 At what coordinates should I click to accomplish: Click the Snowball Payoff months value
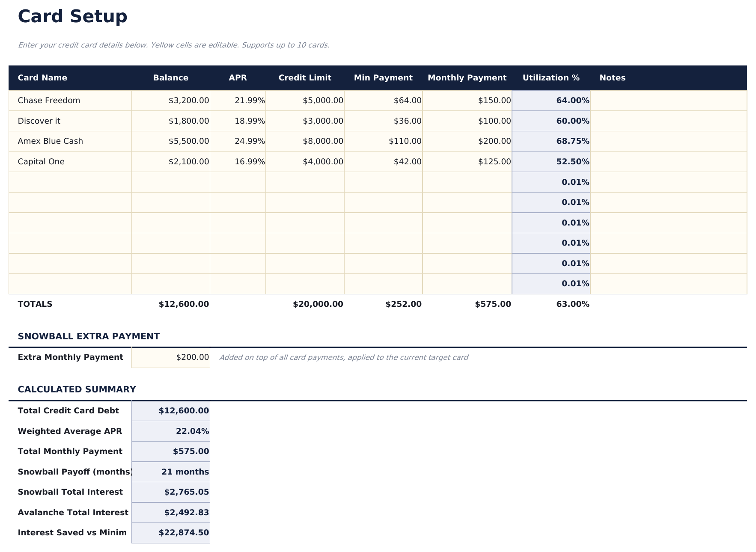tap(184, 472)
